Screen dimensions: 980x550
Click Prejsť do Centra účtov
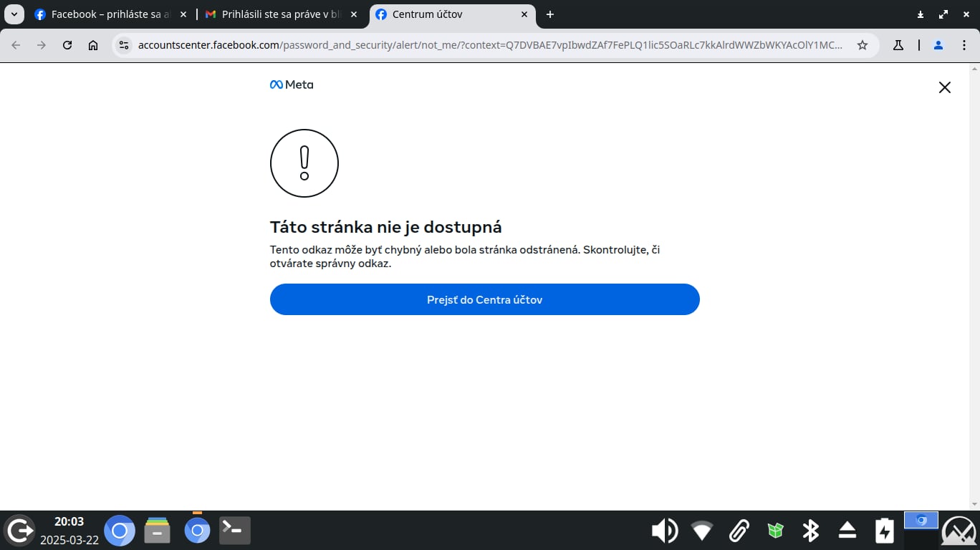coord(484,299)
